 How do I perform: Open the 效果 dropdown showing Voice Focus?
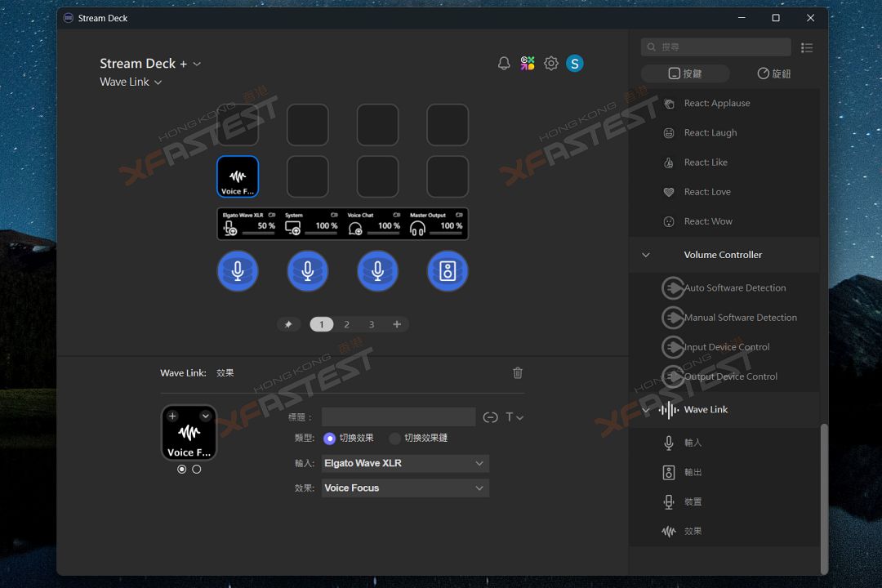coord(405,488)
